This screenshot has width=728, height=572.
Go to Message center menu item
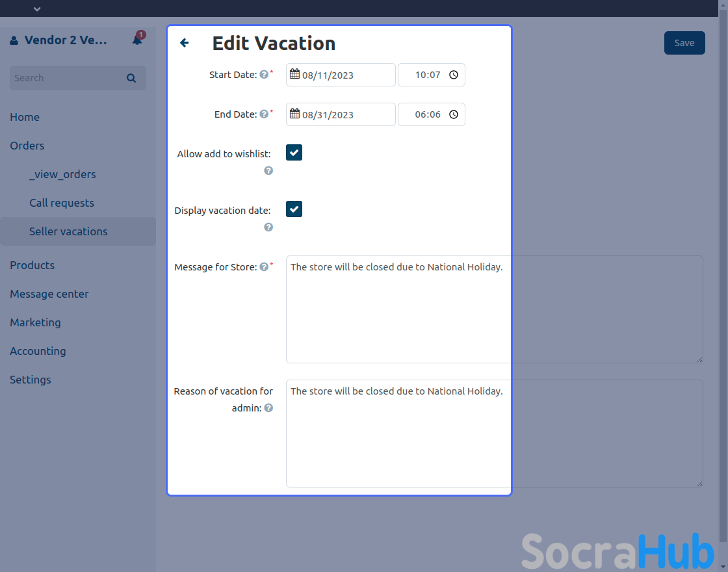[49, 294]
